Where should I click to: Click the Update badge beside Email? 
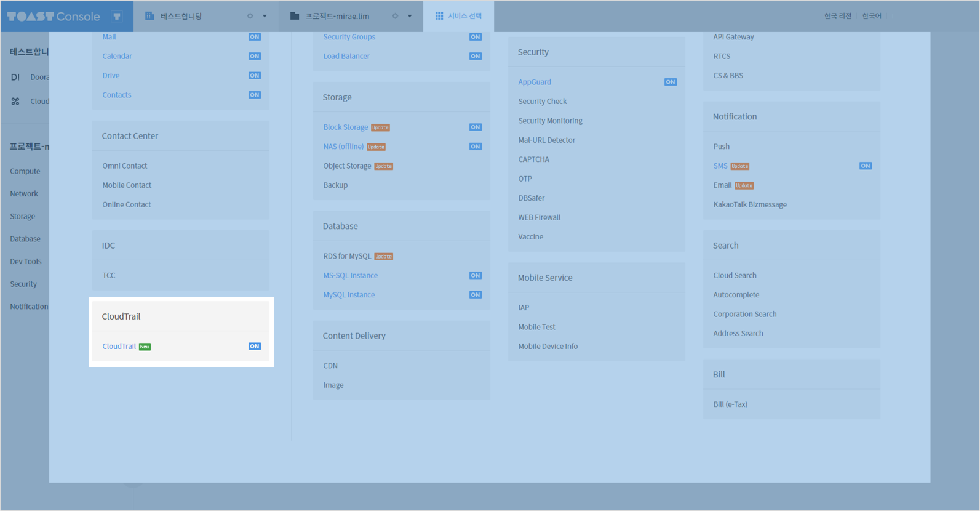(x=744, y=185)
